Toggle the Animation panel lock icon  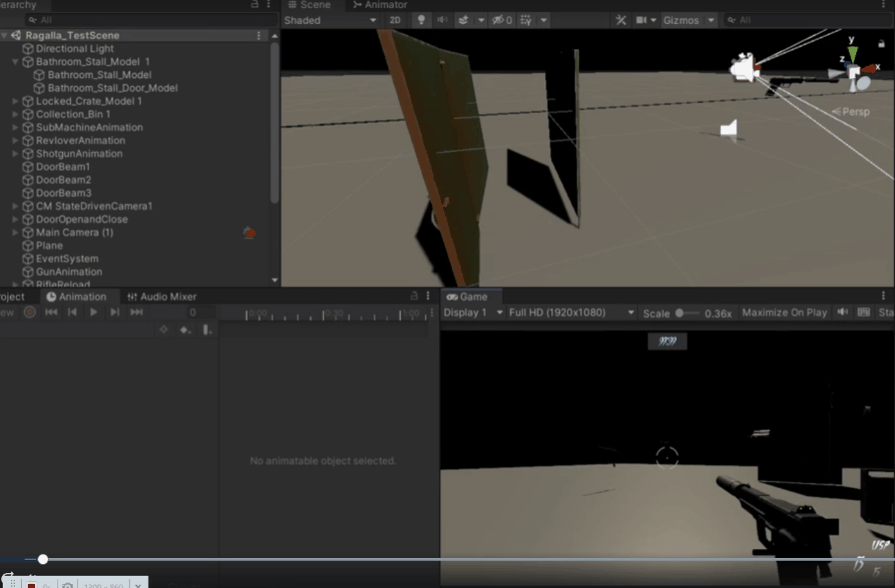[x=414, y=295]
